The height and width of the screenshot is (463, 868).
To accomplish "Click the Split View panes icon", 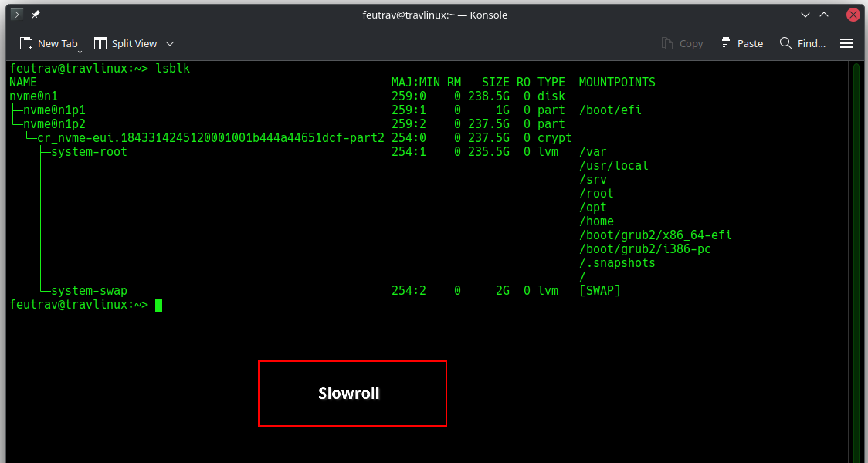I will [x=100, y=44].
